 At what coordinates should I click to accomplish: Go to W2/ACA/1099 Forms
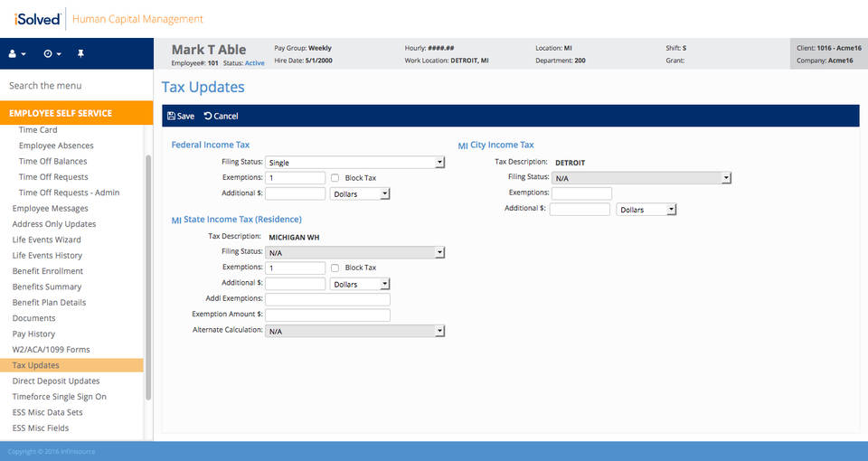pos(51,350)
